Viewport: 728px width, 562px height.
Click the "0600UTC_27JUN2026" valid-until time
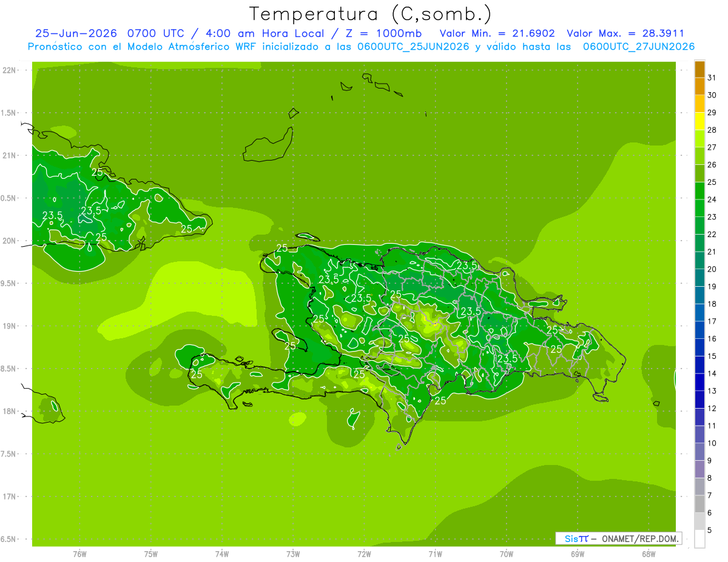[x=639, y=47]
